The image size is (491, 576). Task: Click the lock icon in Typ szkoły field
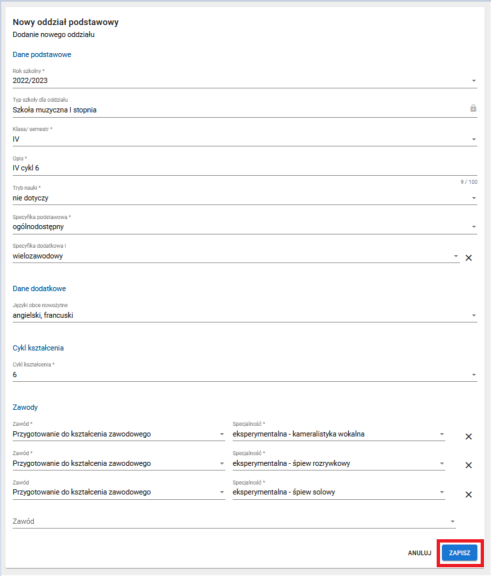[473, 108]
